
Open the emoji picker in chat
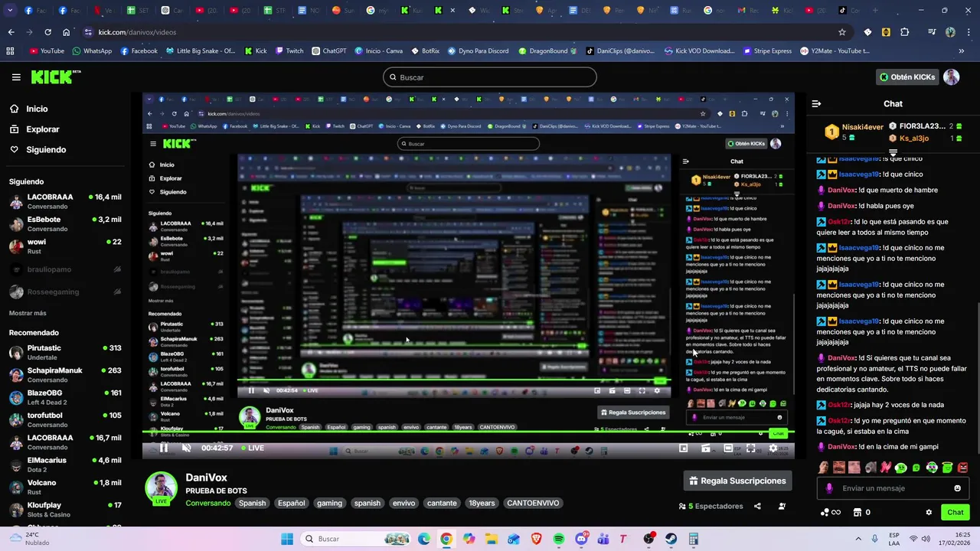tap(957, 488)
